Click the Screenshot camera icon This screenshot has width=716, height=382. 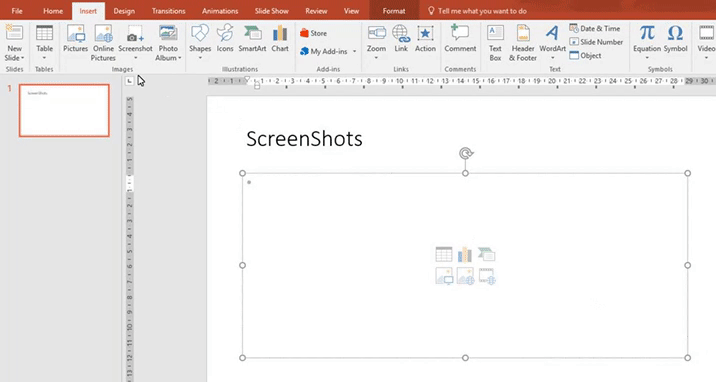[135, 34]
